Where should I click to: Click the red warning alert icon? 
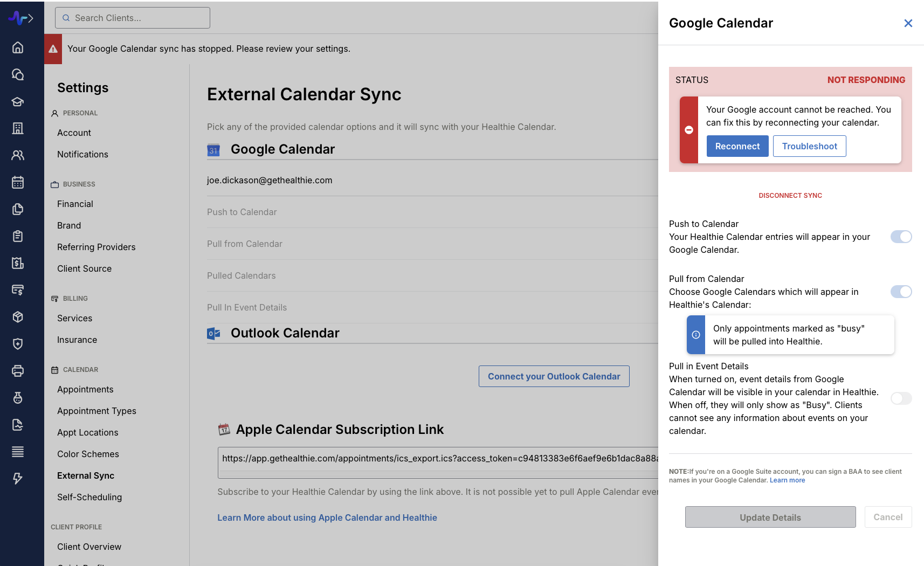tap(53, 49)
